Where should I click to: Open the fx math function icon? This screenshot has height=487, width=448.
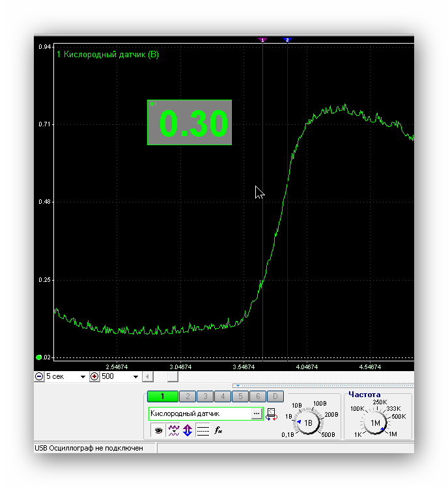pos(218,430)
